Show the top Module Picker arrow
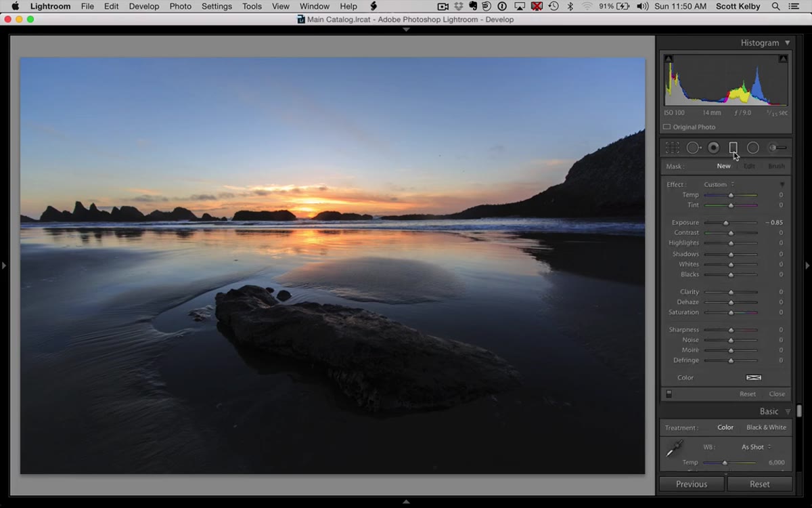This screenshot has height=508, width=812. 406,30
